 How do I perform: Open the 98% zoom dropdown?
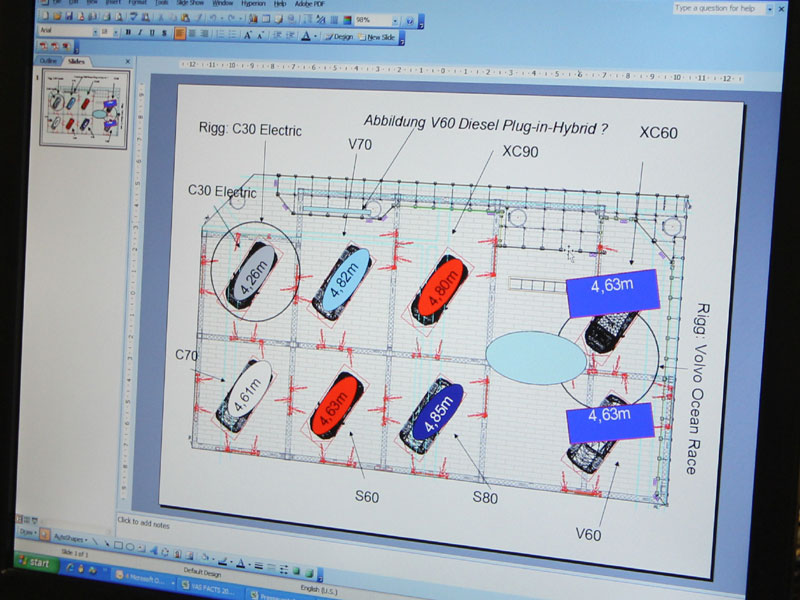395,21
